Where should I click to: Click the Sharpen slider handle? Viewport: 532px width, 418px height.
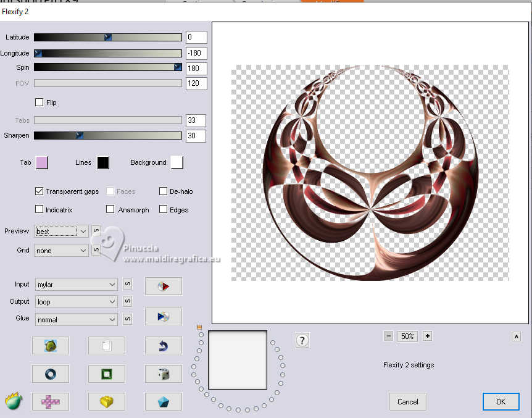point(80,135)
